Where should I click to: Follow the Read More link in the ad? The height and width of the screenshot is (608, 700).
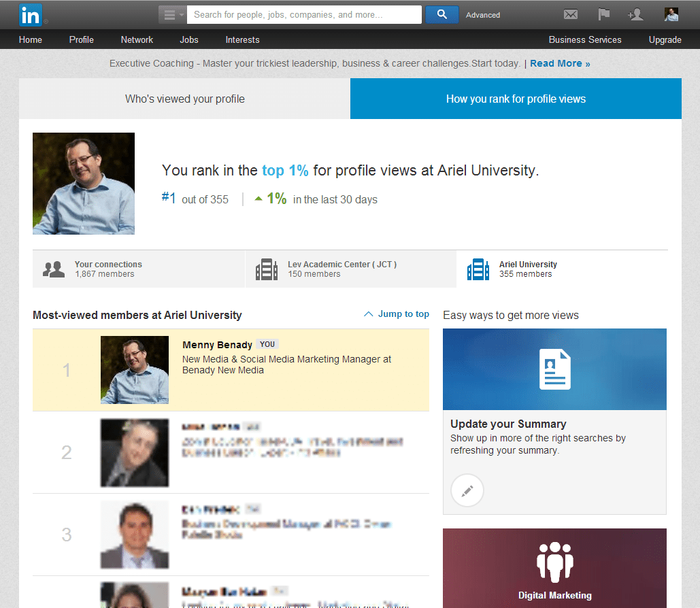point(560,63)
